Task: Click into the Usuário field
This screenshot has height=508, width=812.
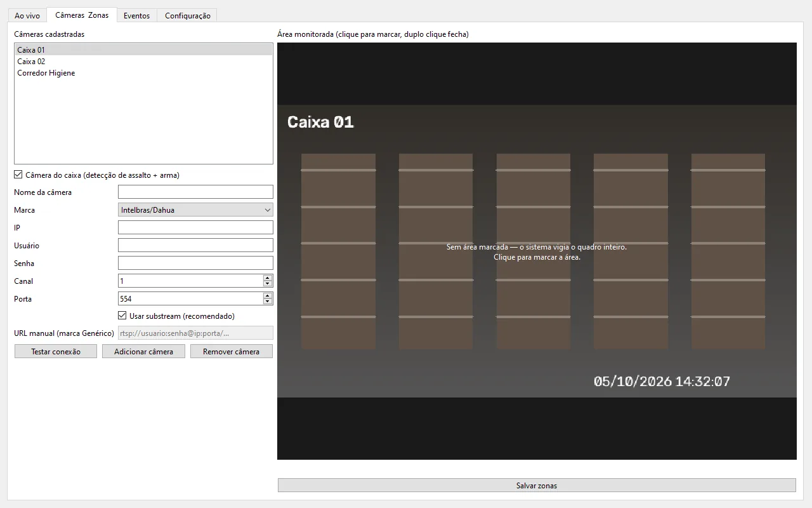Action: (195, 245)
